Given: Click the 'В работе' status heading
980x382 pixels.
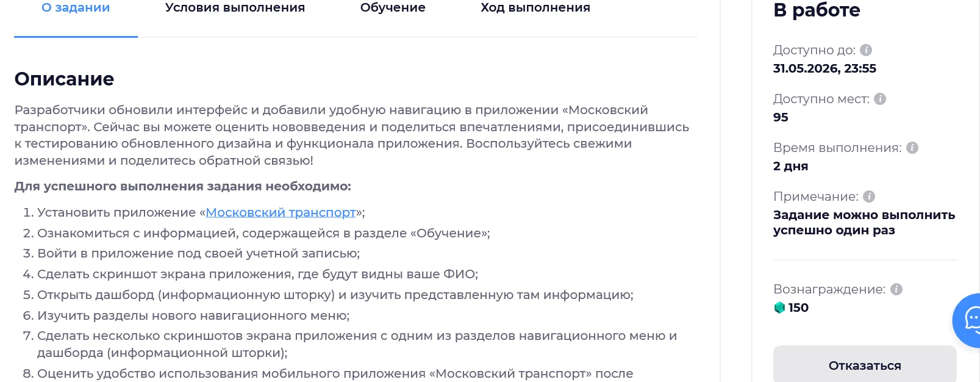Looking at the screenshot, I should [817, 10].
